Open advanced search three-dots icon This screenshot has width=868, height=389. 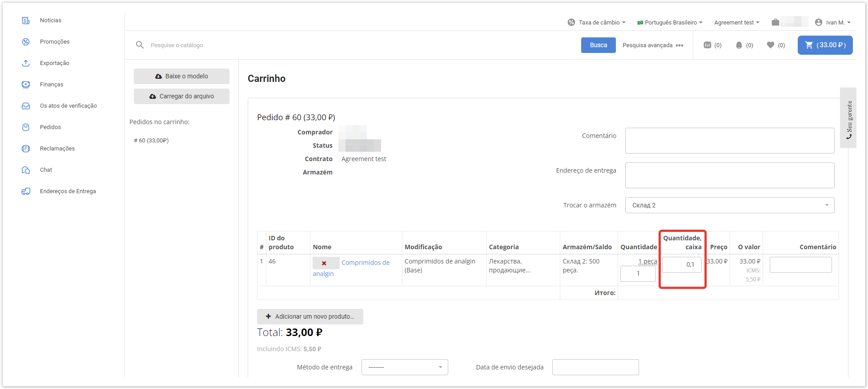(679, 45)
